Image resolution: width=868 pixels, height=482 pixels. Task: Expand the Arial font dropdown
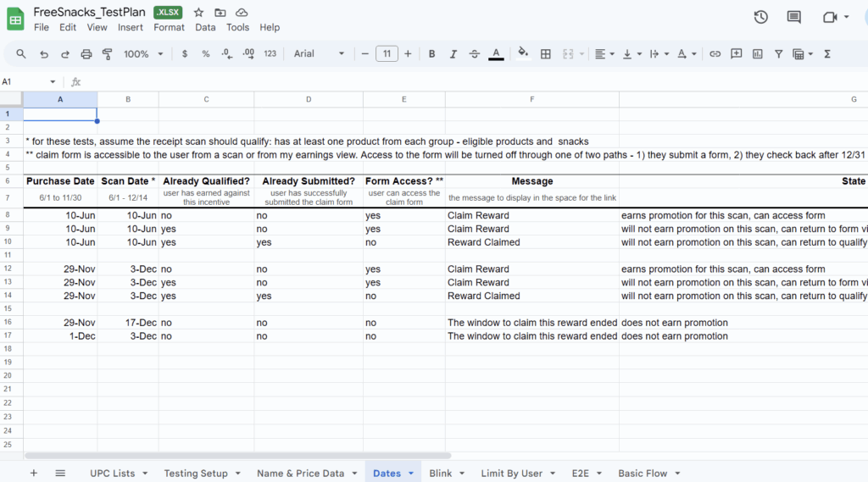319,54
